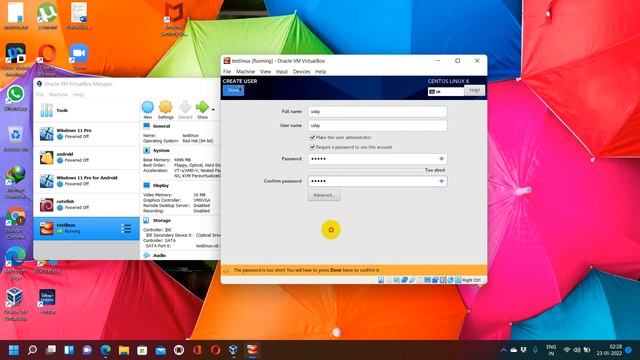This screenshot has width=640, height=360.
Task: Open Microsoft Edge from taskbar
Action: coord(106,350)
